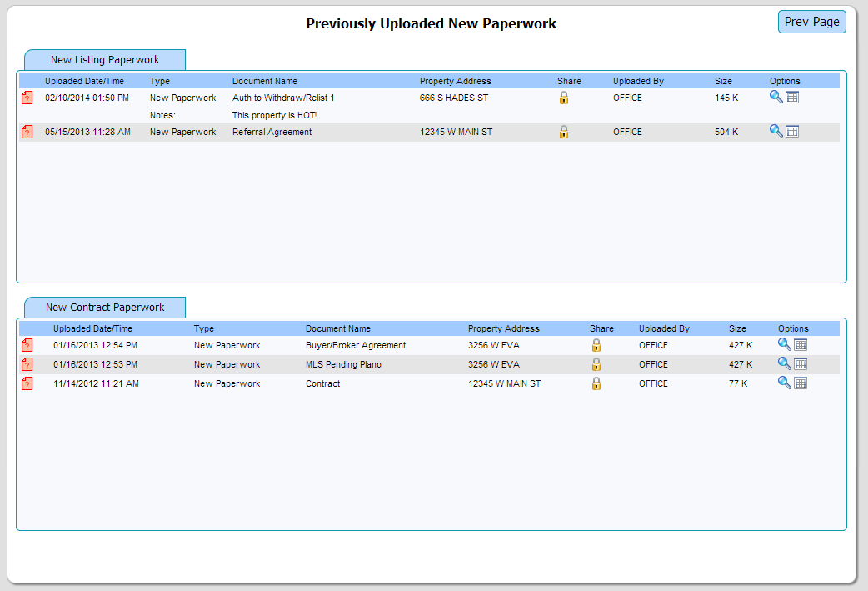Click red PDF icon for Auth to Withdraw/Relist
The image size is (868, 591).
click(27, 98)
